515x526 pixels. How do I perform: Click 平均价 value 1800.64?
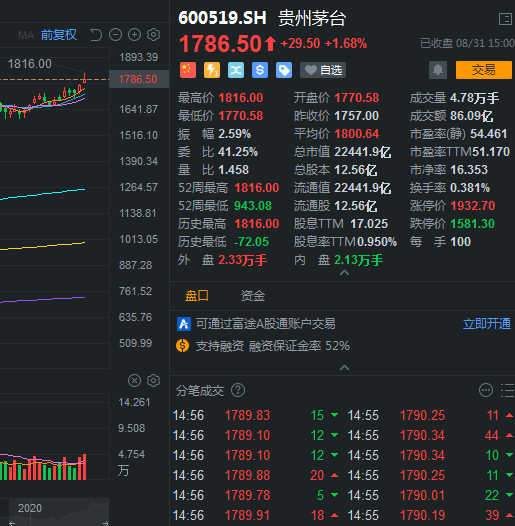(x=357, y=134)
